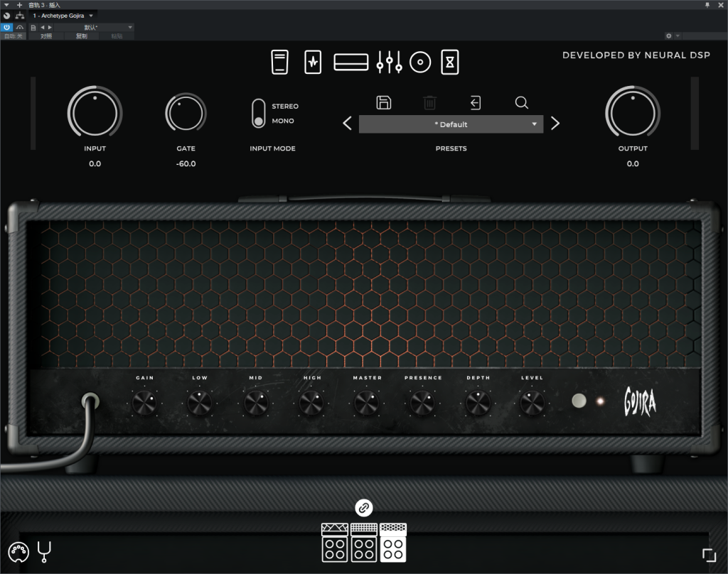Open the host gear settings

[668, 36]
